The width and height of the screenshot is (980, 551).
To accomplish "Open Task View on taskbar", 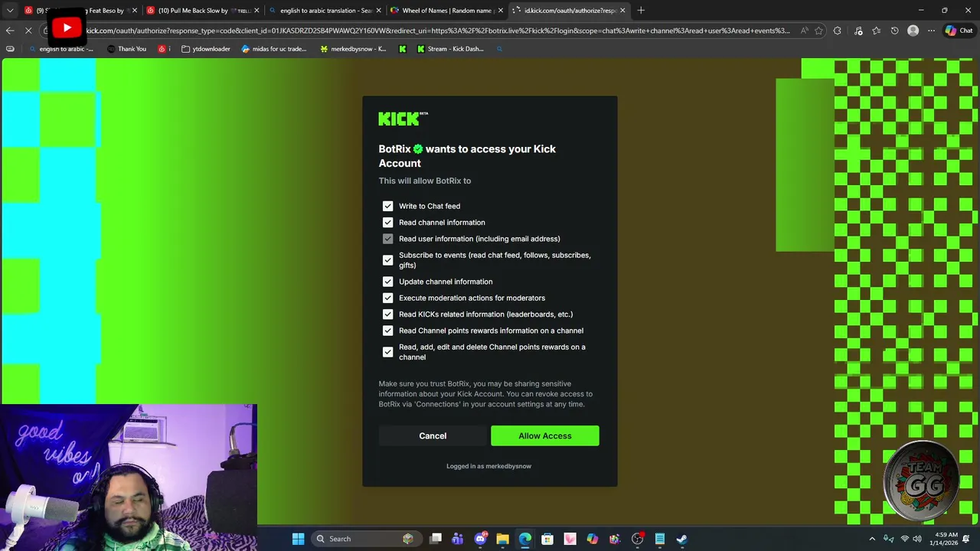I will 436,539.
